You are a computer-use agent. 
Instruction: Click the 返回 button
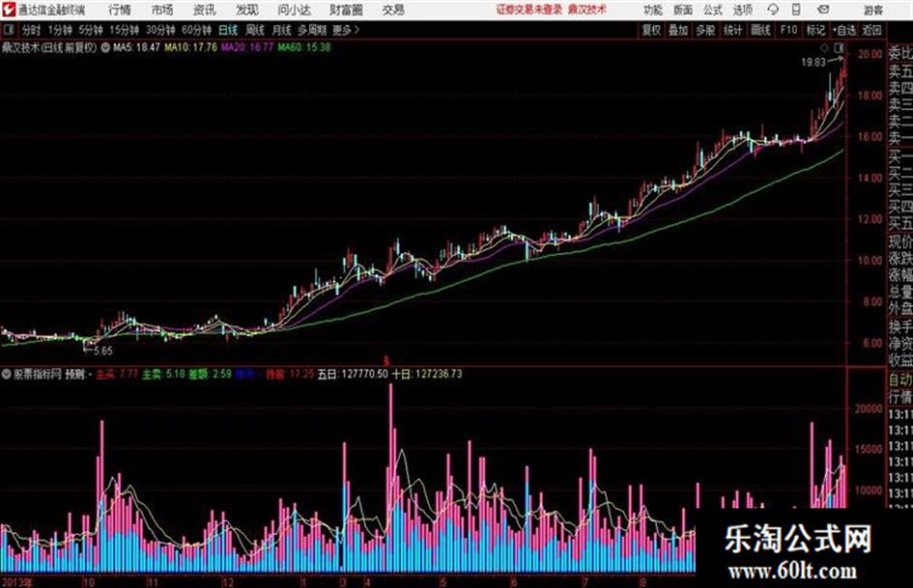[871, 30]
